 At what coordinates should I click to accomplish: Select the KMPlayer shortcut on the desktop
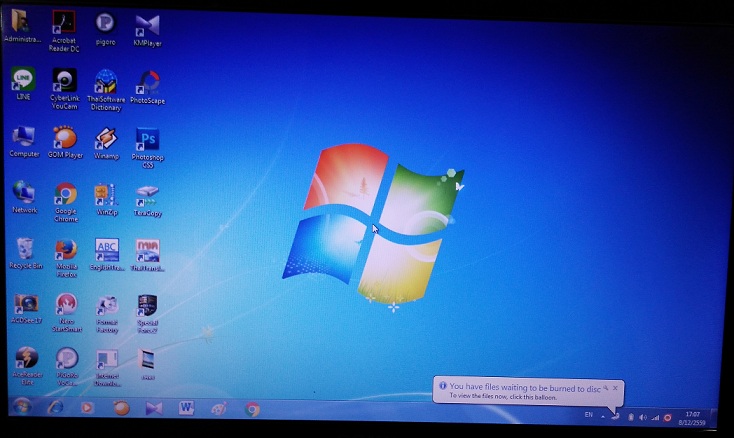click(147, 30)
